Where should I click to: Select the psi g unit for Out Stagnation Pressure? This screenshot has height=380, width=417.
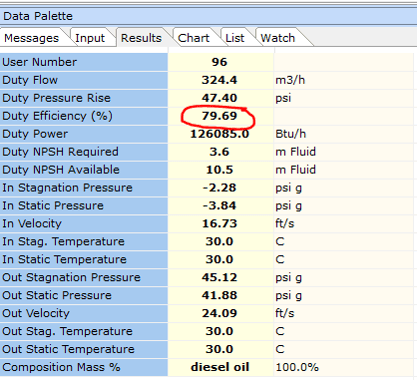click(289, 277)
